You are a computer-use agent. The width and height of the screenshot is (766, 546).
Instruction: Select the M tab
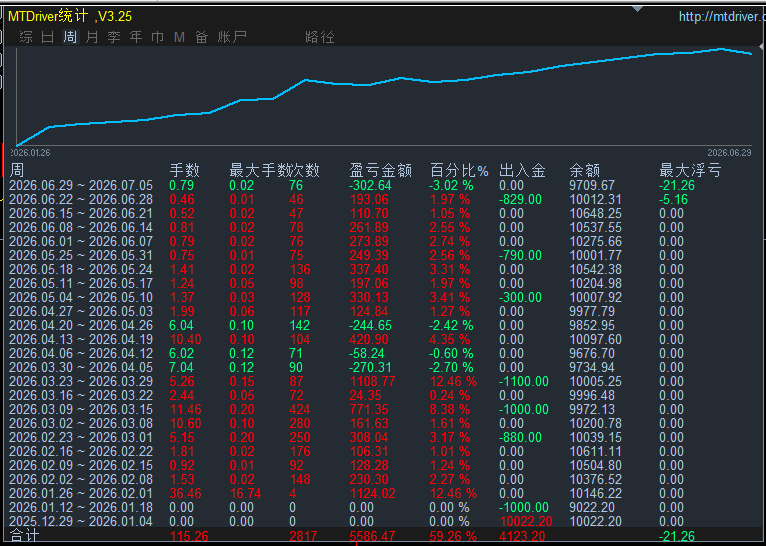pos(179,37)
